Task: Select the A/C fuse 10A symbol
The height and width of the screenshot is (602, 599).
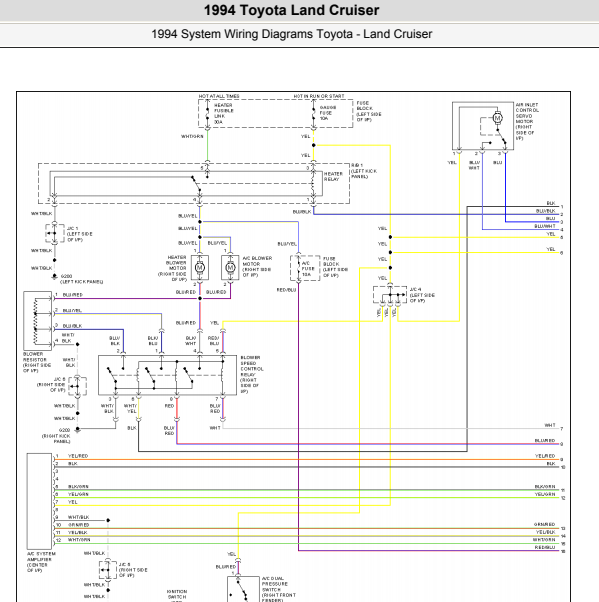Action: pos(299,268)
